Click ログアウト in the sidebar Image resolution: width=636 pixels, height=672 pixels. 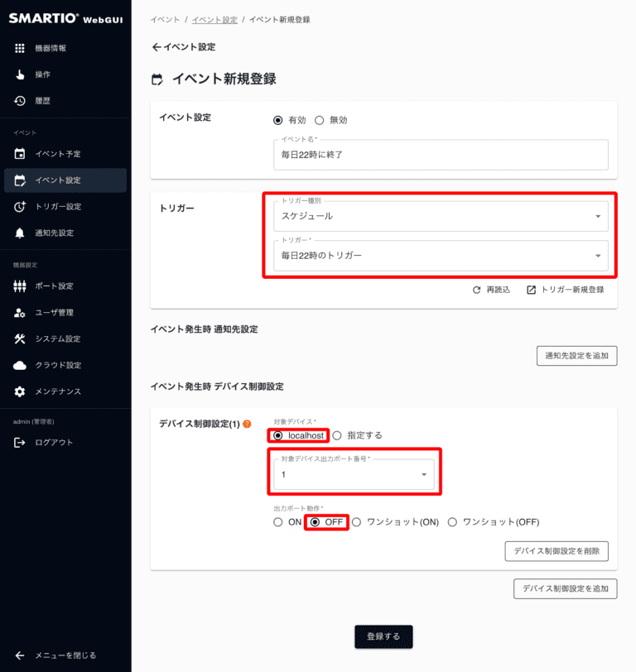click(65, 442)
